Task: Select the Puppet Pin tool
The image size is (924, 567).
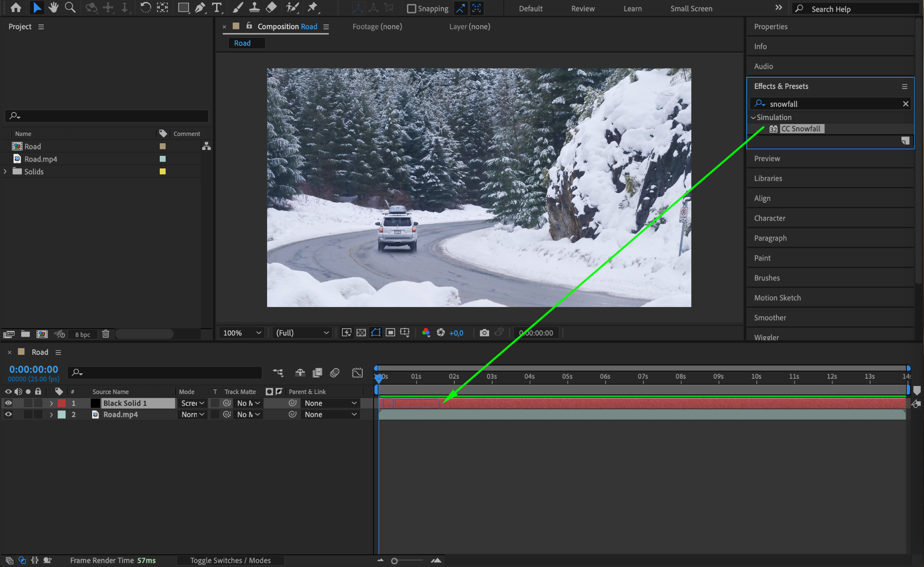Action: [x=312, y=8]
